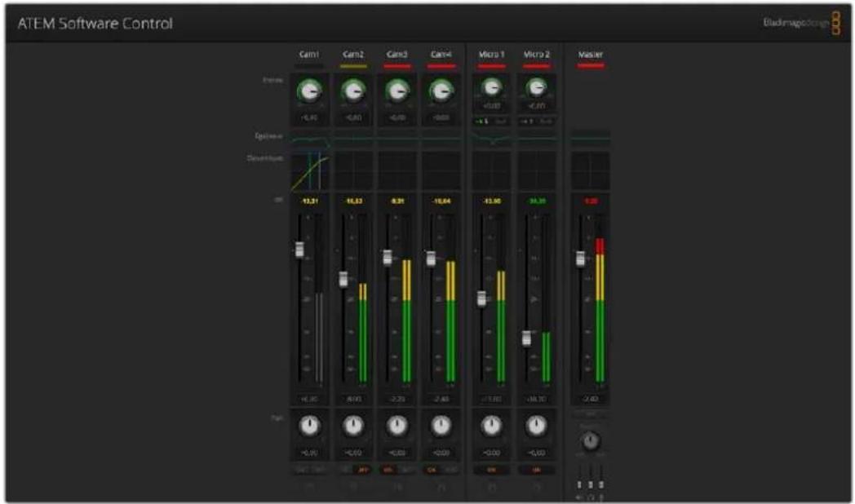The height and width of the screenshot is (504, 855).
Task: Click the Cam1 input gain value field
Action: (x=309, y=117)
